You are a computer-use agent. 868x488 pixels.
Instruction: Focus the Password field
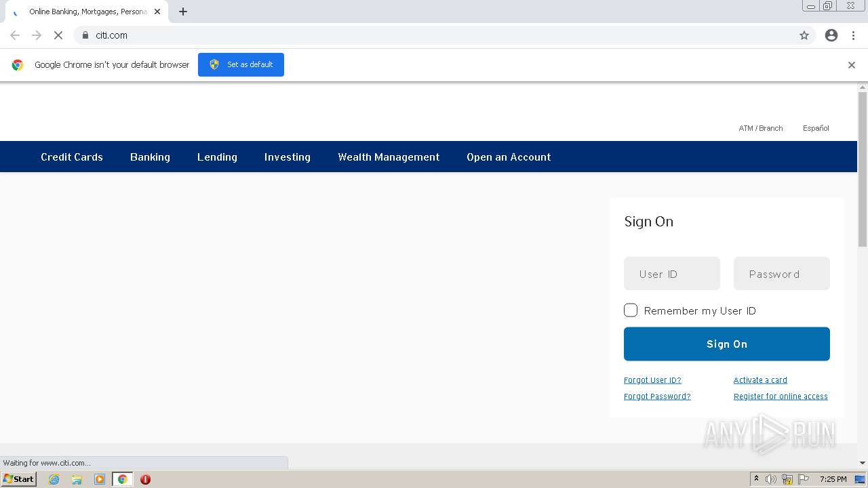pyautogui.click(x=782, y=274)
